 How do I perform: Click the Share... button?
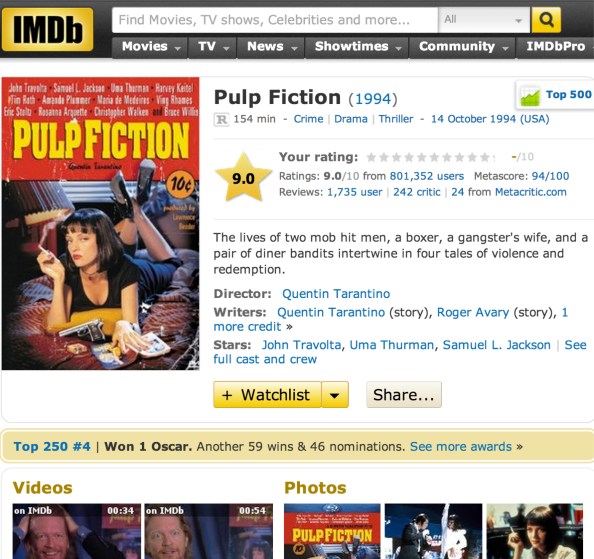coord(404,395)
